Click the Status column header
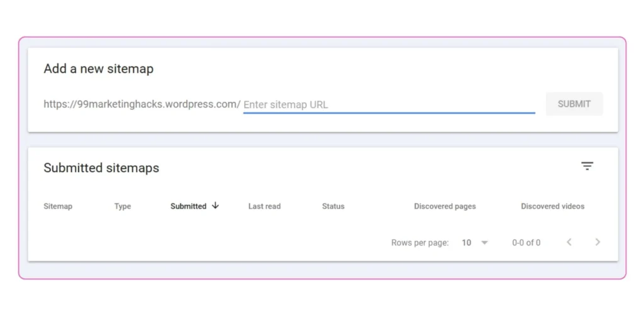This screenshot has width=644, height=316. click(x=333, y=206)
